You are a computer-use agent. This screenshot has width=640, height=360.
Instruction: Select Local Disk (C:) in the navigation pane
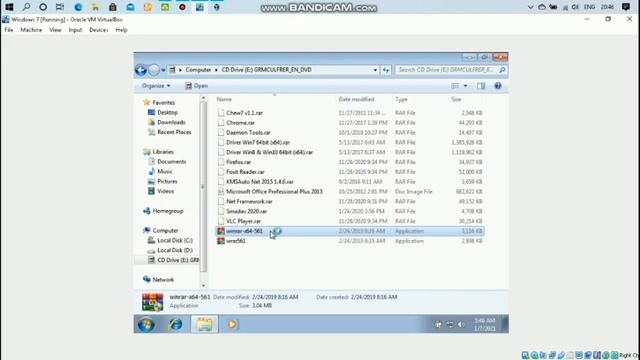click(x=175, y=240)
